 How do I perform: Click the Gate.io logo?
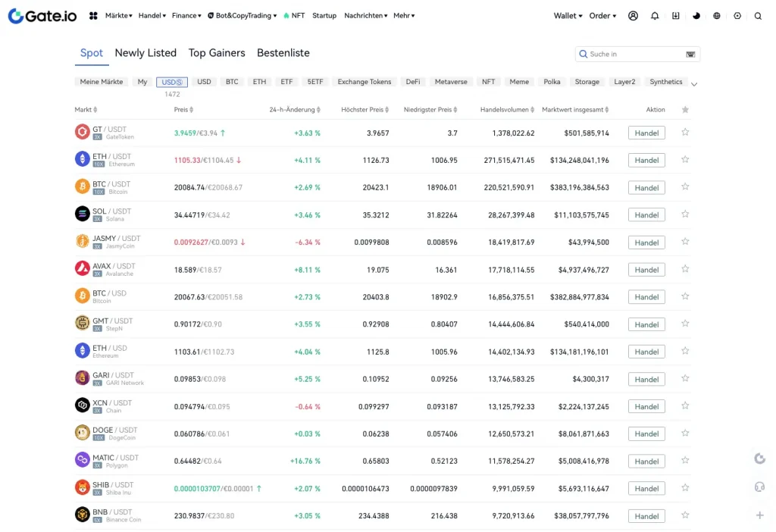pos(43,15)
